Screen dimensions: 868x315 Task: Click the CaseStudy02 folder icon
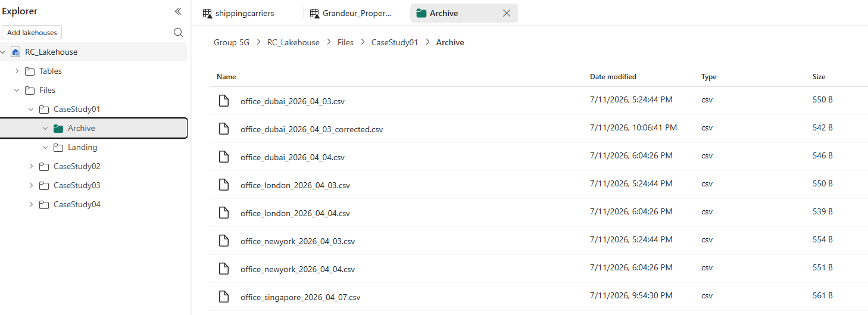(x=44, y=166)
